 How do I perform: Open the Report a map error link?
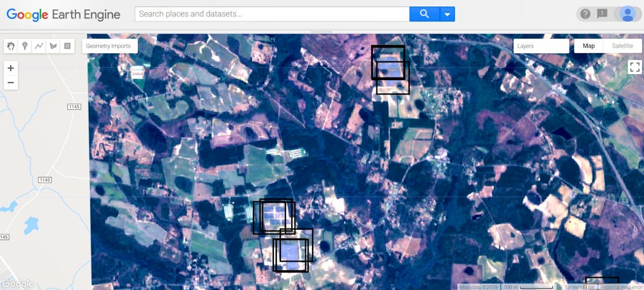[x=621, y=287]
